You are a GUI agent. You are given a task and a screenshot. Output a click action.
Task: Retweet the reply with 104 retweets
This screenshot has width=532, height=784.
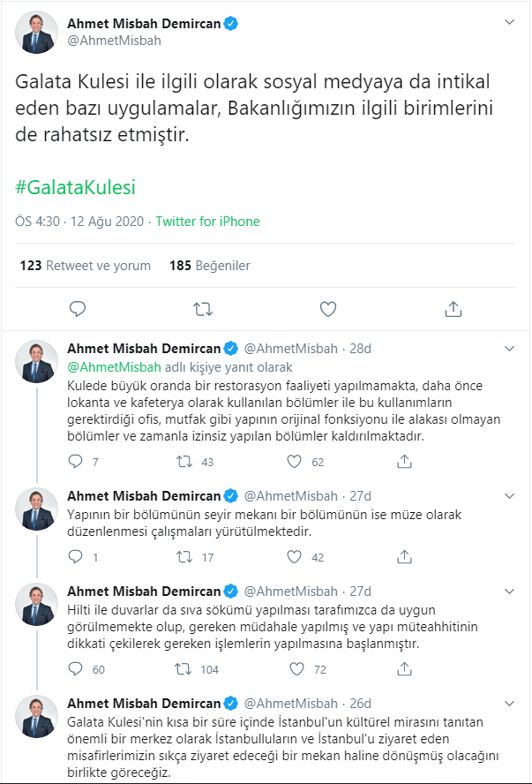click(184, 670)
